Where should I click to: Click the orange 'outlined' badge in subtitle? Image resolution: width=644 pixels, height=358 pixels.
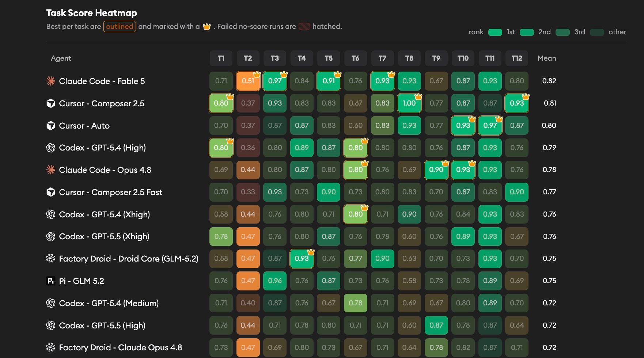pyautogui.click(x=120, y=26)
